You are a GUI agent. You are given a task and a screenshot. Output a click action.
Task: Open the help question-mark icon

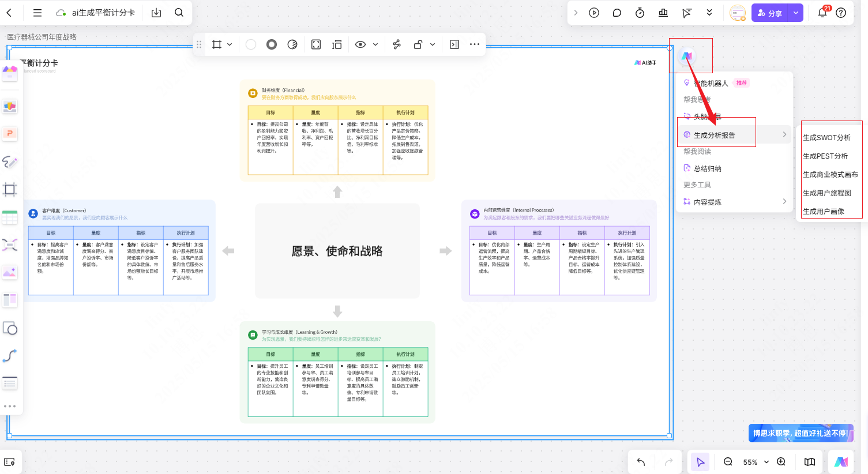coord(841,13)
